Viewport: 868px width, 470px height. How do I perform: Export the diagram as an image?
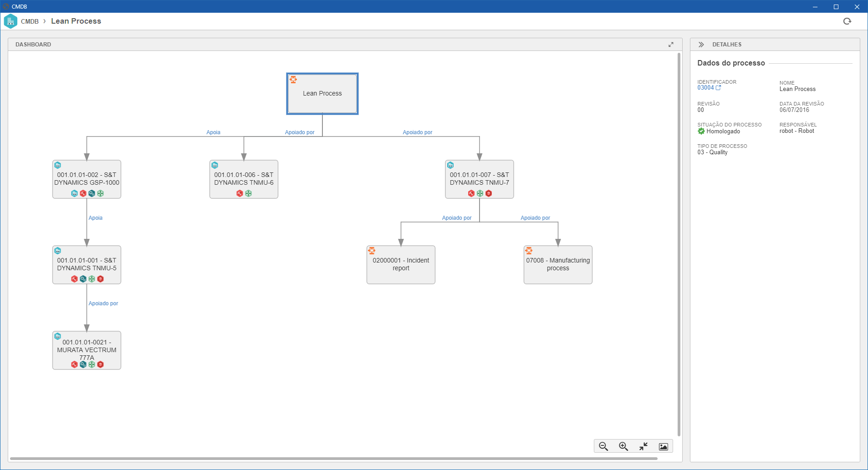[664, 446]
